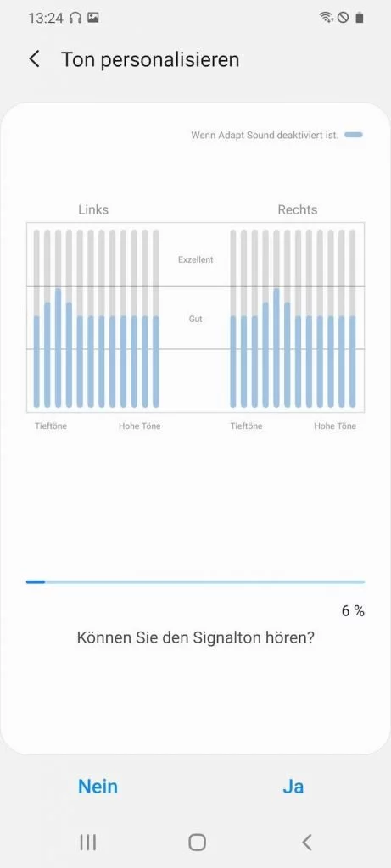Screen dimensions: 391x868
Task: Tap the tallest bar in the Rechts chart
Action: pos(276,348)
